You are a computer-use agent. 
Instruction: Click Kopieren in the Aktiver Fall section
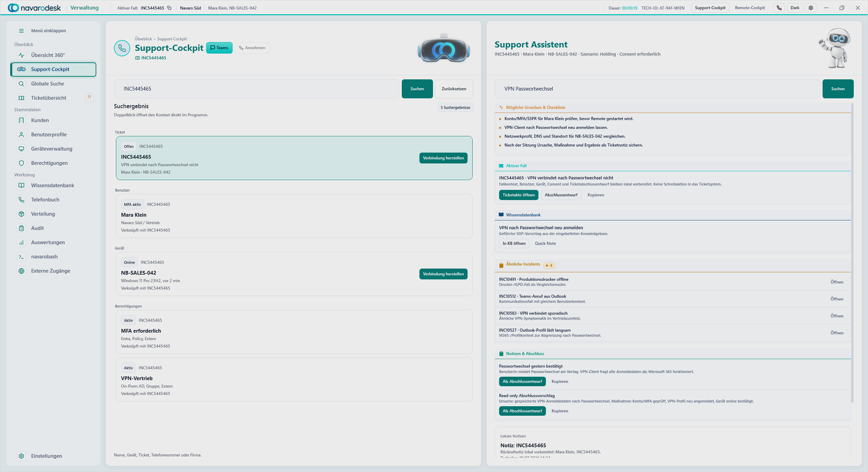tap(596, 195)
